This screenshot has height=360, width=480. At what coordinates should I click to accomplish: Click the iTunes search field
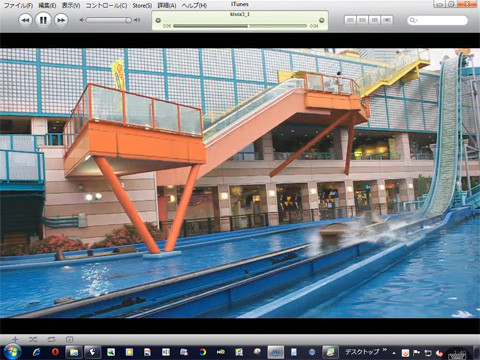tap(437, 20)
